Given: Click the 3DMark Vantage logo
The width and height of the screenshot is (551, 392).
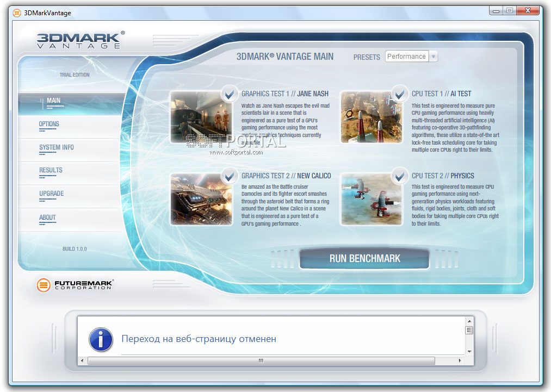Looking at the screenshot, I should coord(81,40).
